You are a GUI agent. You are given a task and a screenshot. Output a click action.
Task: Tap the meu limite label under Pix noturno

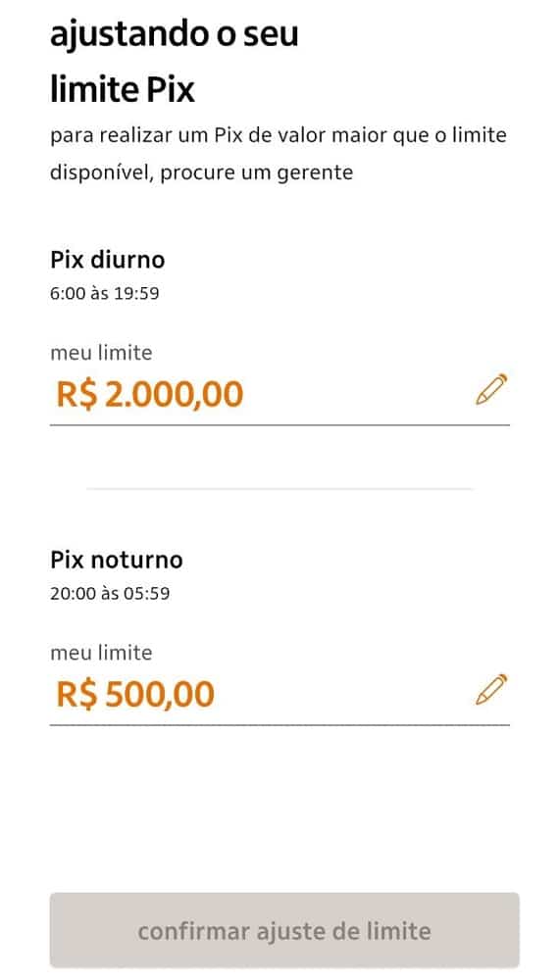coord(101,653)
